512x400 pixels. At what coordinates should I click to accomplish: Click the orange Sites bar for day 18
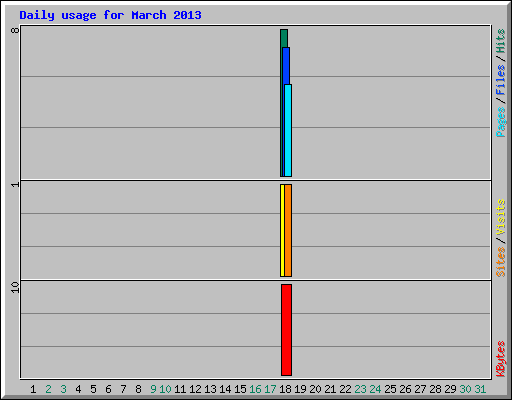pos(288,230)
